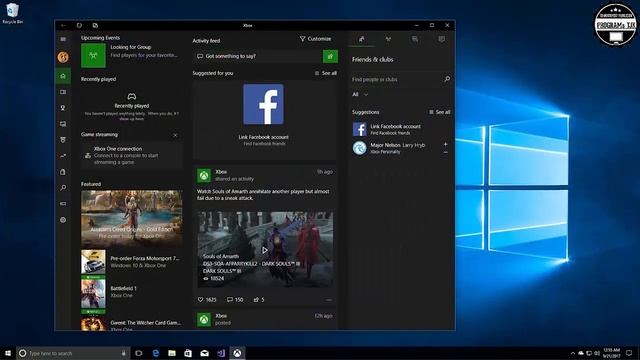Open the All filter dropdown in friends panel
Screen dimensions: 640x360
[360, 94]
